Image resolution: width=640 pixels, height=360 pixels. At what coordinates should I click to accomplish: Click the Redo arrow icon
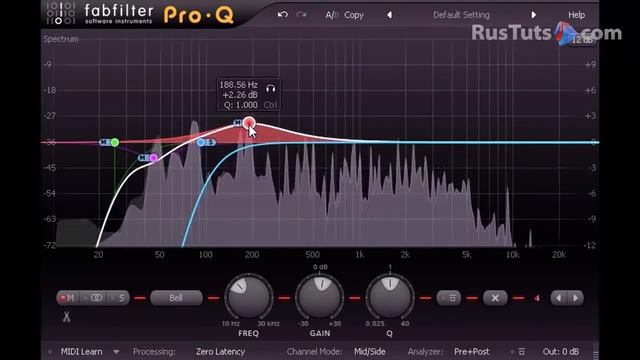point(301,15)
